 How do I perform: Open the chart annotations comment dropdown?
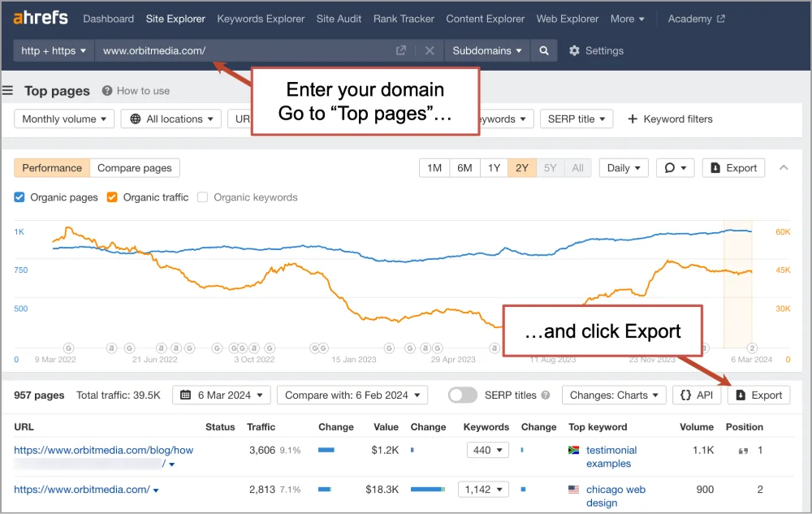(675, 168)
